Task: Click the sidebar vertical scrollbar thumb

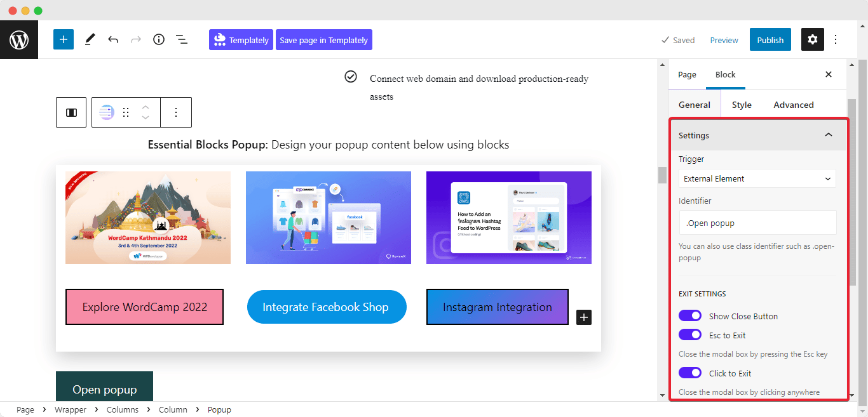Action: 852,192
